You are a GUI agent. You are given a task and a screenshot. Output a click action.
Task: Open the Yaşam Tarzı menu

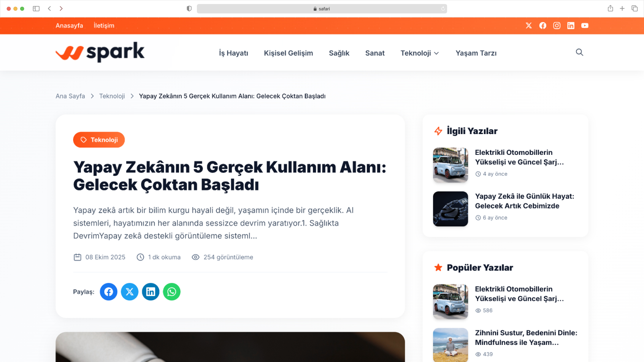tap(476, 53)
